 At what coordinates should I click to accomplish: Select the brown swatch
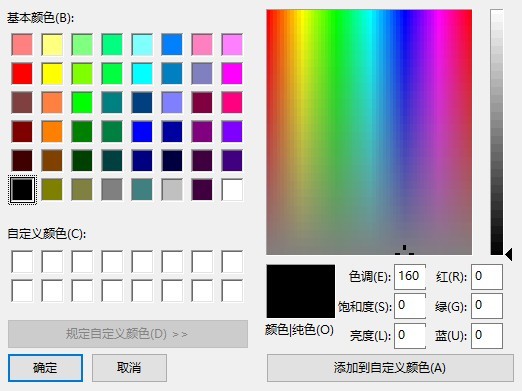coord(52,160)
